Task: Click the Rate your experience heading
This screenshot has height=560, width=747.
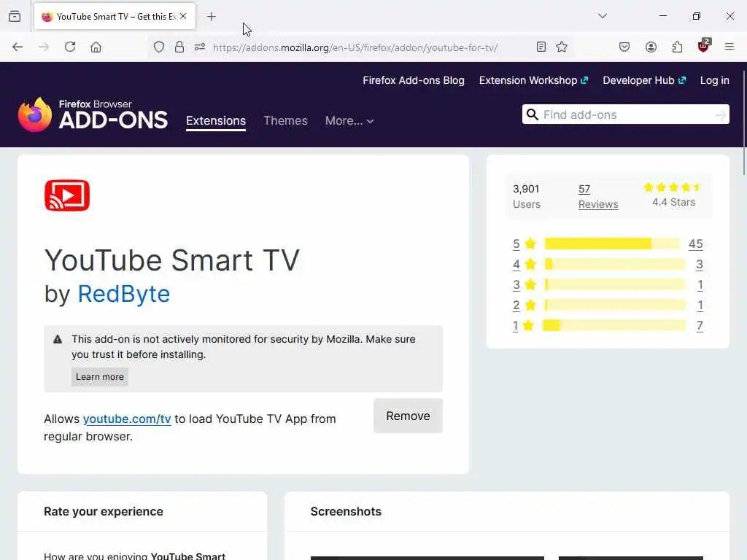Action: [x=104, y=511]
